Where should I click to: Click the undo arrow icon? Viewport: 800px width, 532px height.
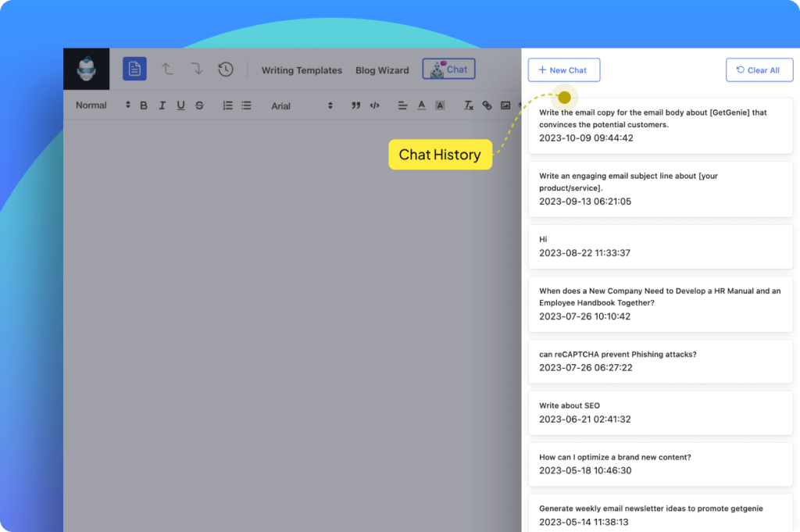(x=167, y=69)
